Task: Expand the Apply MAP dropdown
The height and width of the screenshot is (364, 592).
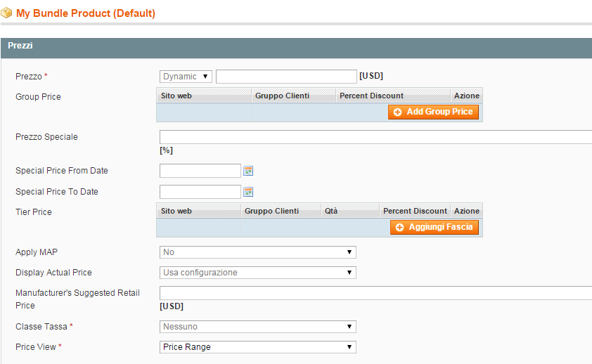Action: pos(257,252)
